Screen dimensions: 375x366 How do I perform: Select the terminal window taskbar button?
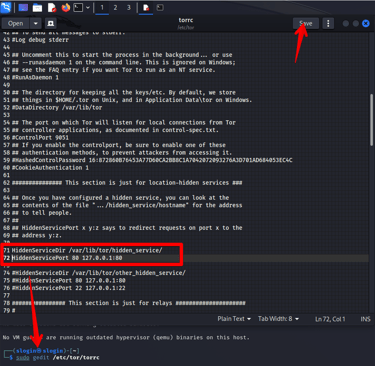160,7
